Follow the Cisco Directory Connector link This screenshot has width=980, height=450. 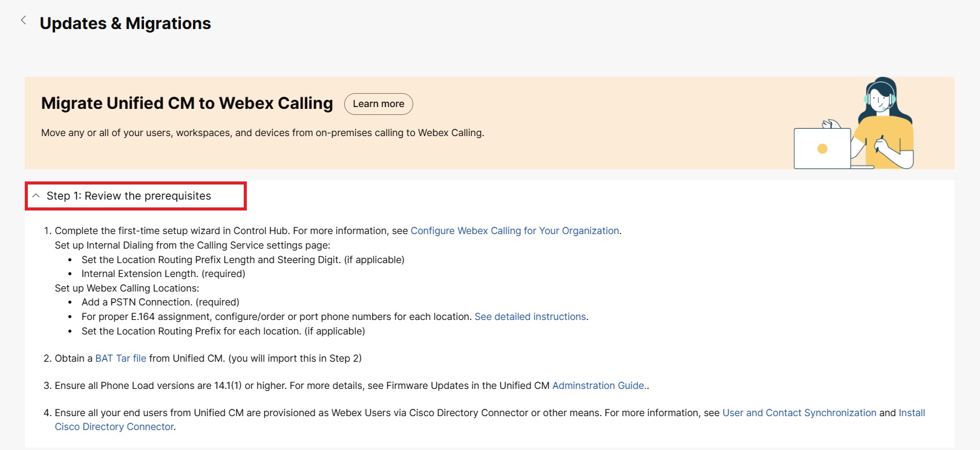(x=114, y=427)
